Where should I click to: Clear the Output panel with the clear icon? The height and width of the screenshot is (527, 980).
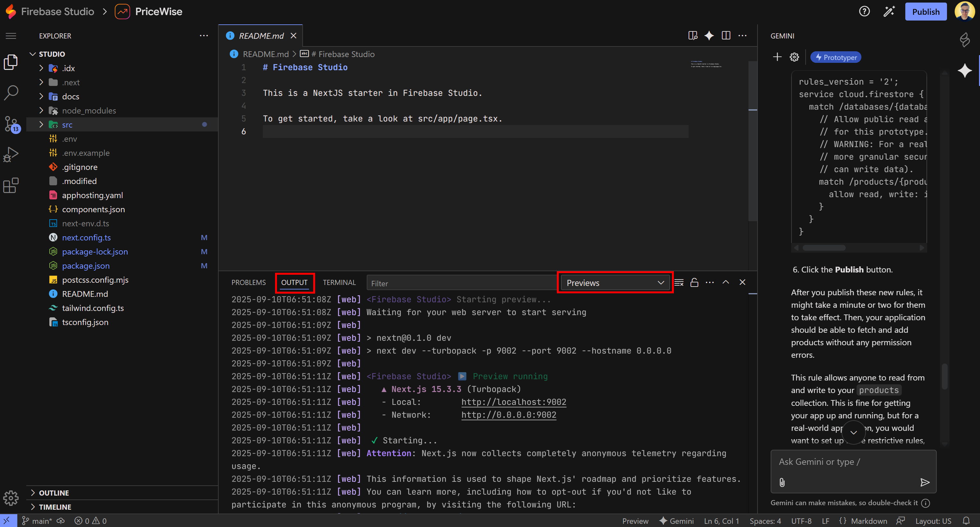click(x=678, y=282)
